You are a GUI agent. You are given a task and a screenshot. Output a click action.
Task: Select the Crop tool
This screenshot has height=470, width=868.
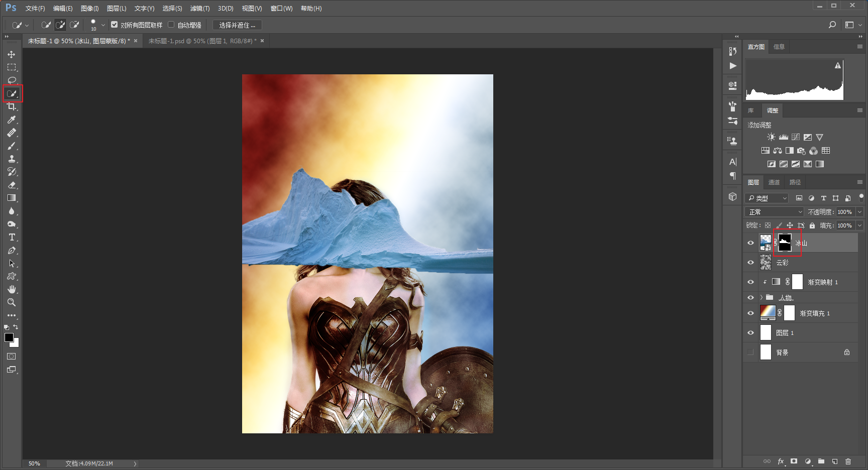point(12,106)
